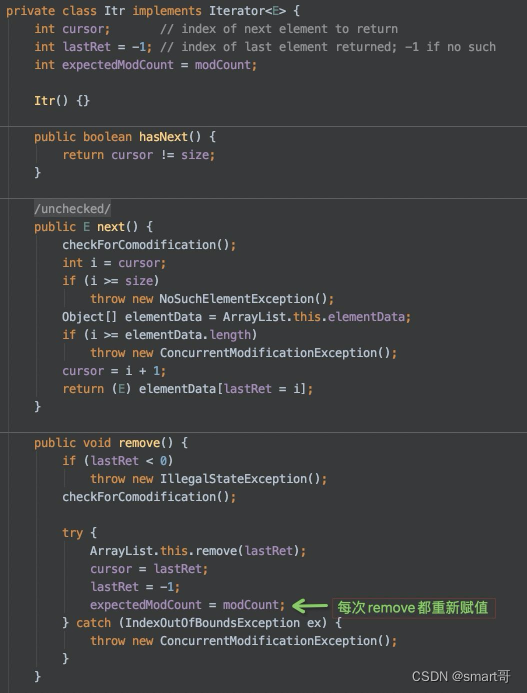527x693 pixels.
Task: Click the class name Itr in declaration
Action: pos(115,11)
